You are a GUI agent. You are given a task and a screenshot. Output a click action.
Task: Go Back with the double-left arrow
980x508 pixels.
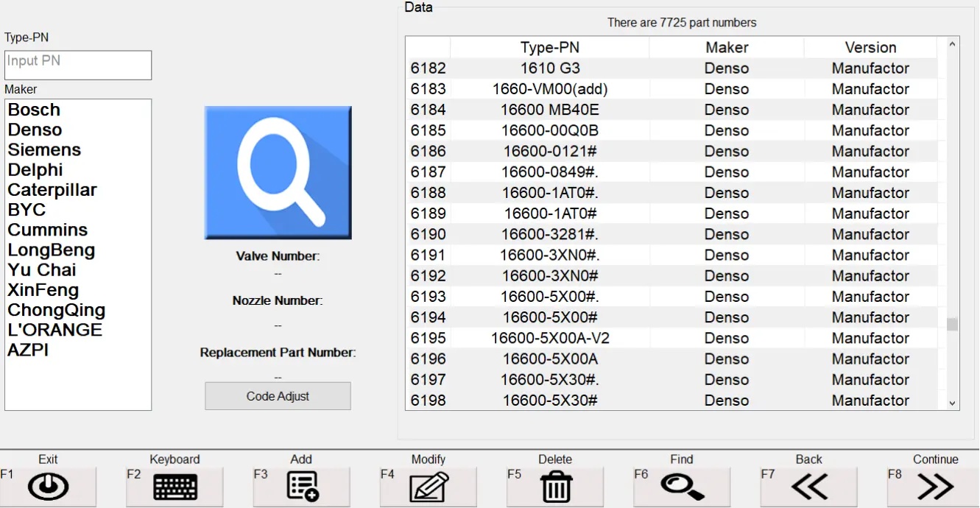click(808, 487)
